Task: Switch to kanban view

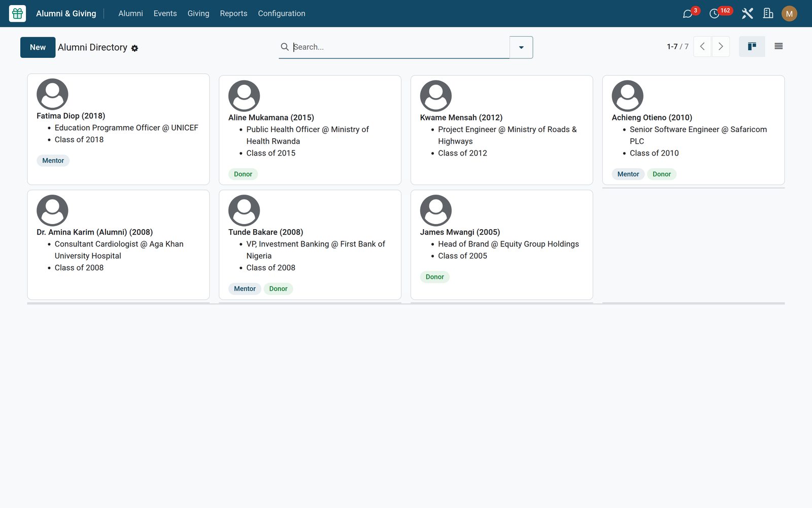Action: point(752,47)
